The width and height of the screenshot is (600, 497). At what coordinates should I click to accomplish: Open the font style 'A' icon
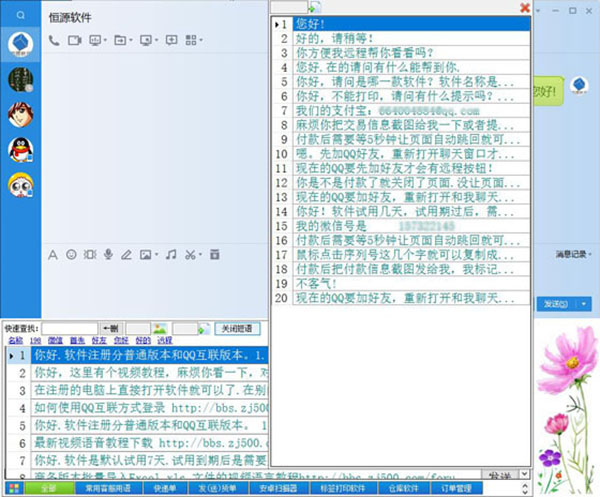pyautogui.click(x=54, y=255)
